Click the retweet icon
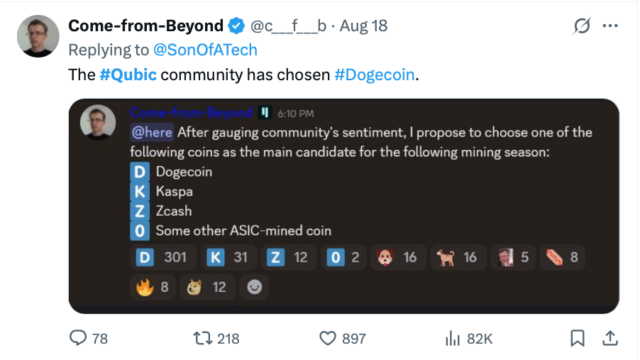Screen dimensions: 640x360 202,338
